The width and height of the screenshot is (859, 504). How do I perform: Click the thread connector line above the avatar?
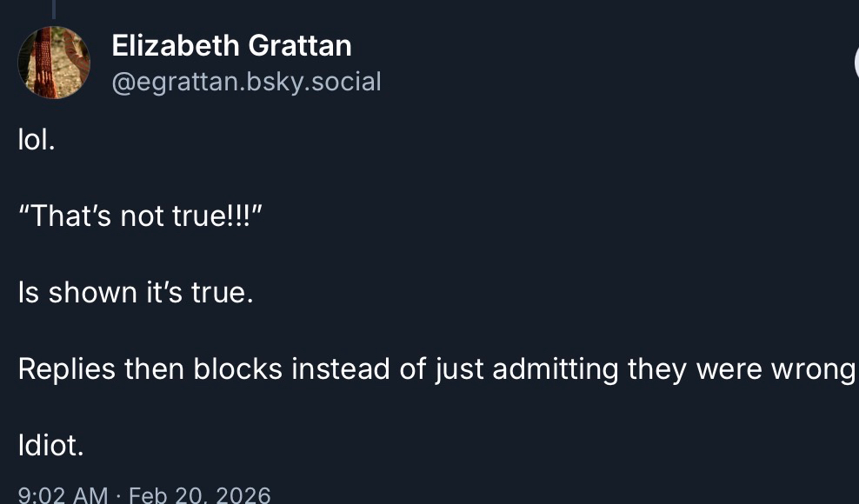[53, 9]
